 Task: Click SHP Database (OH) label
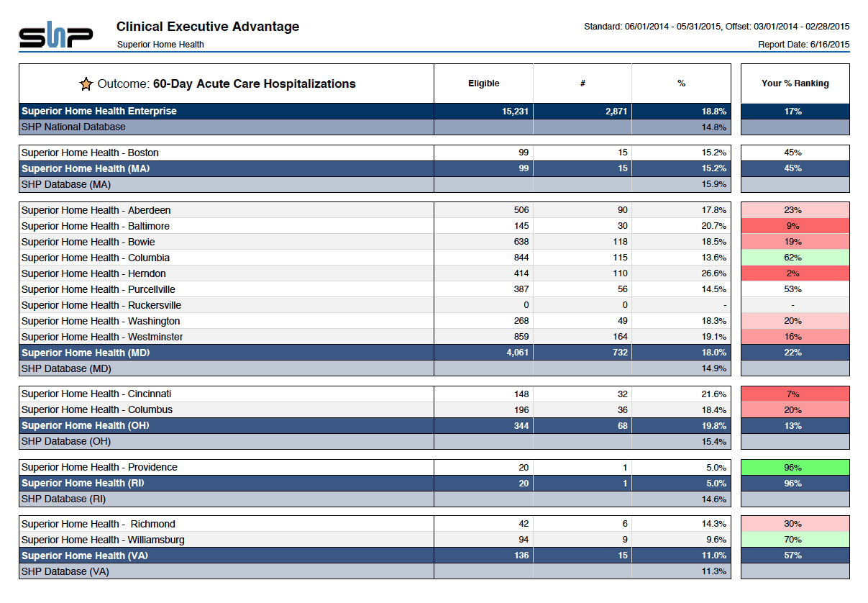(x=66, y=442)
